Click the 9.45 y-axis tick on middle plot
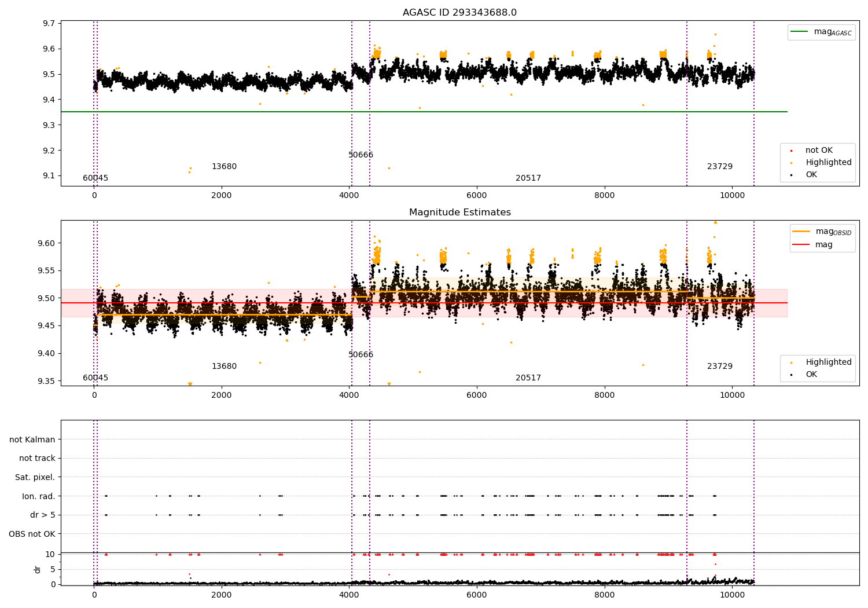 coord(46,326)
